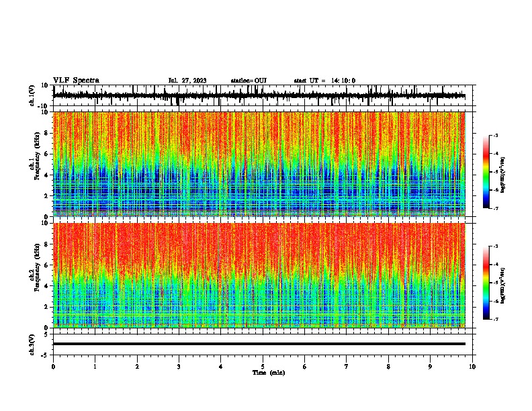
Task: Click the "station=OUJ" header label
Action: pyautogui.click(x=249, y=81)
